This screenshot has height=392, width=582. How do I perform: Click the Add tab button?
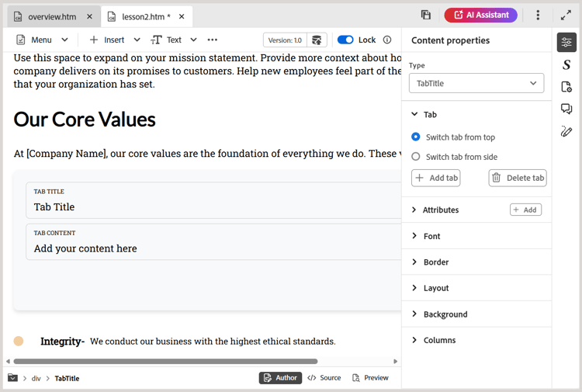pos(436,178)
